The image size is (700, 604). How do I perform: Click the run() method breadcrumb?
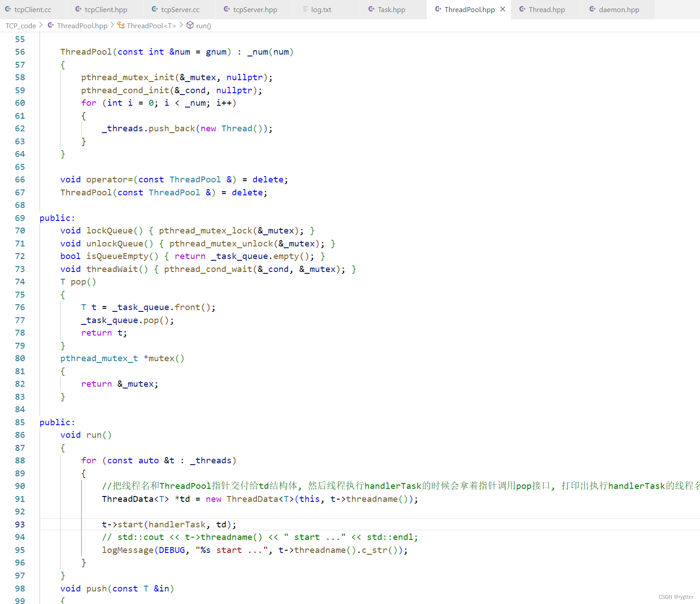coord(204,26)
